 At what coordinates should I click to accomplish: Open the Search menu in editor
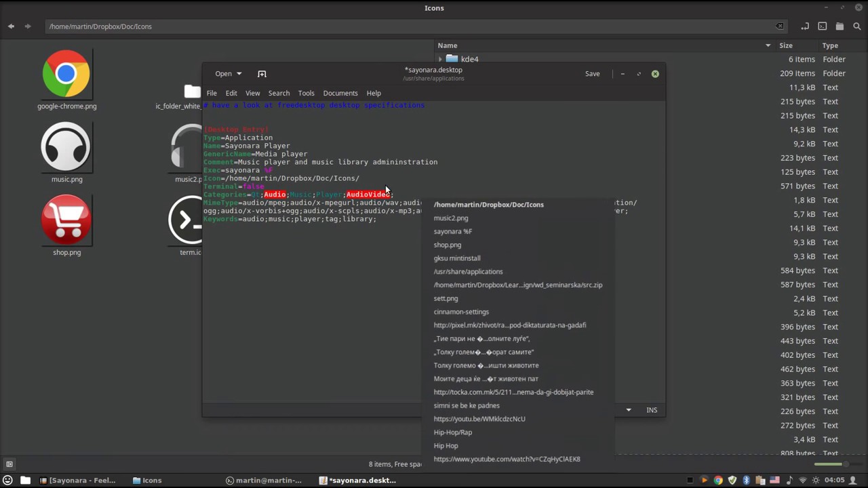pyautogui.click(x=279, y=93)
